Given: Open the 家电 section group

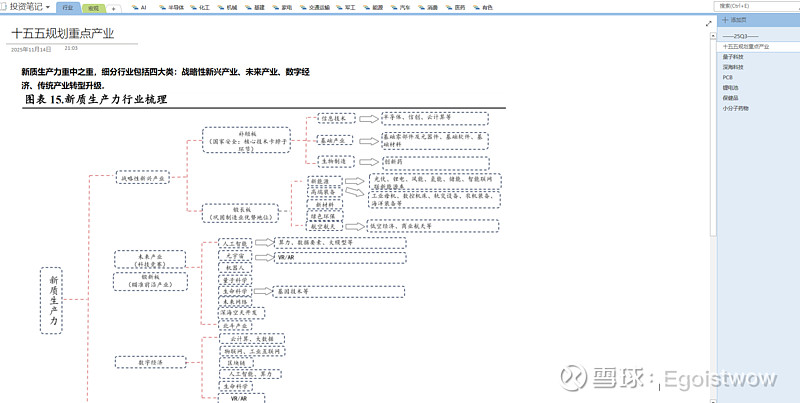Looking at the screenshot, I should coord(283,8).
